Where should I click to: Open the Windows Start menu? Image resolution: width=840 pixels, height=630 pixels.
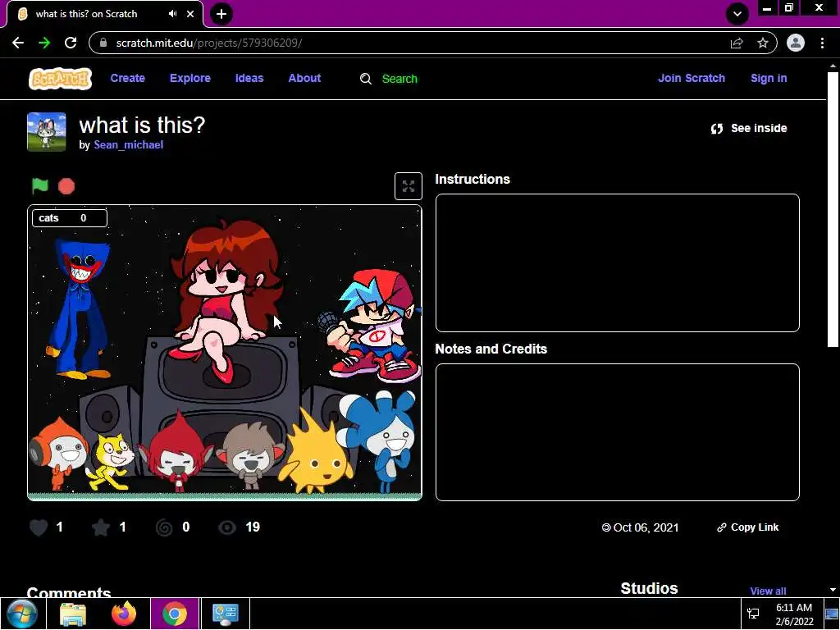click(x=22, y=614)
